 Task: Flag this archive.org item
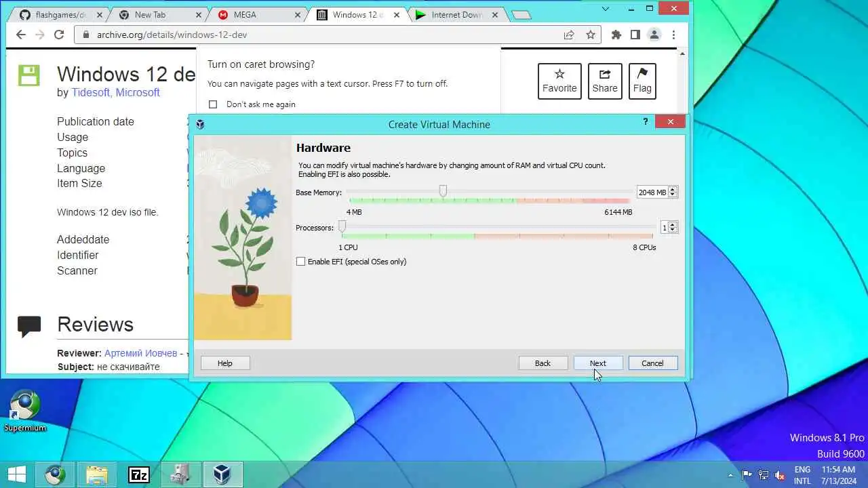(x=642, y=81)
